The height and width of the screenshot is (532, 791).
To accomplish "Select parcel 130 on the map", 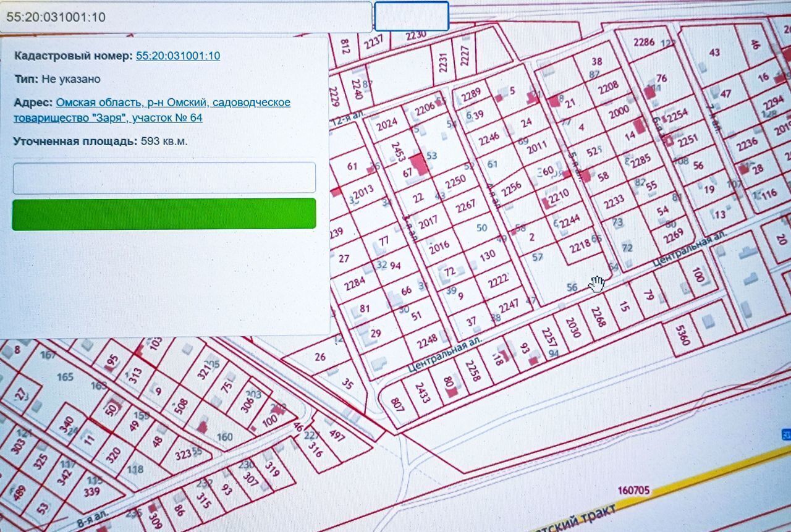I will point(488,255).
